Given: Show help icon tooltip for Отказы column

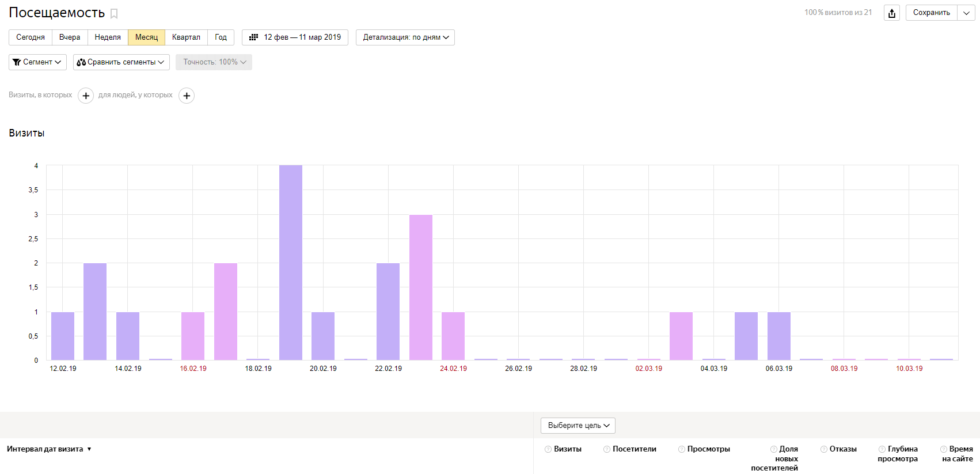Looking at the screenshot, I should (x=824, y=449).
